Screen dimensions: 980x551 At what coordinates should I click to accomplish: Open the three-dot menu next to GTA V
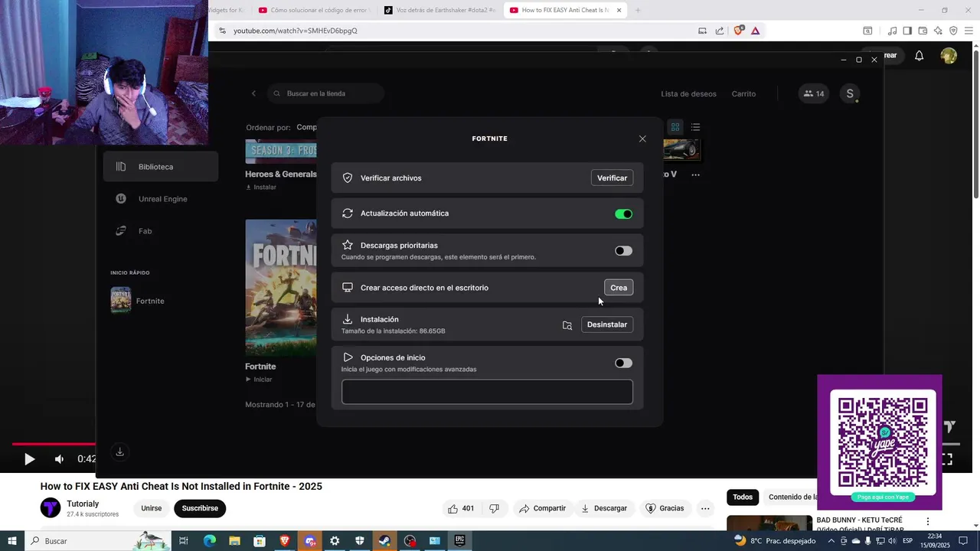(695, 174)
